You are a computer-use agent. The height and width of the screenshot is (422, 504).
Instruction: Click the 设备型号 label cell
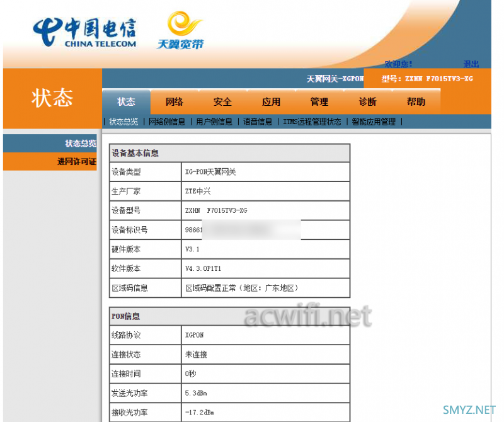point(146,210)
